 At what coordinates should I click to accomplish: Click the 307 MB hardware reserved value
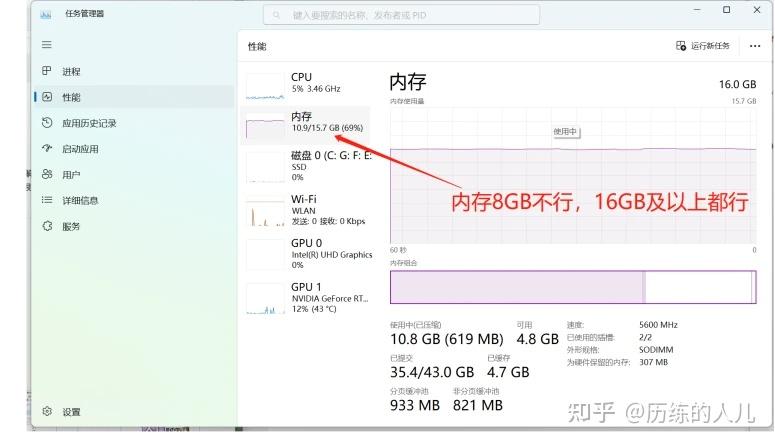coord(653,362)
